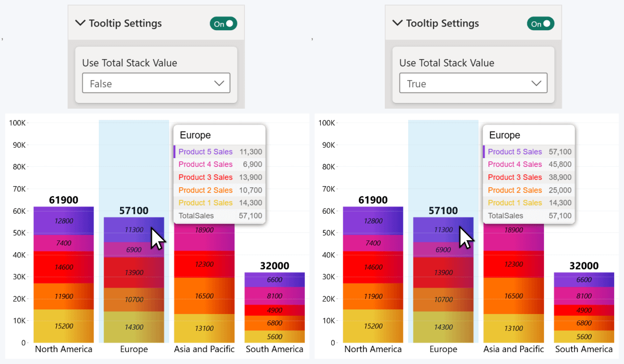Click the 18900 Asia and Pacific segment
Image resolution: width=624 pixels, height=364 pixels.
[204, 230]
